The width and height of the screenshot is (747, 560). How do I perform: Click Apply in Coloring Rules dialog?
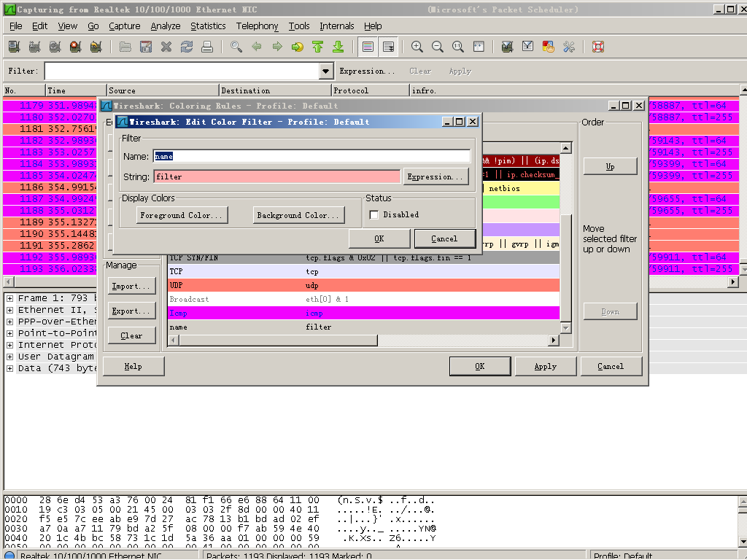[546, 366]
